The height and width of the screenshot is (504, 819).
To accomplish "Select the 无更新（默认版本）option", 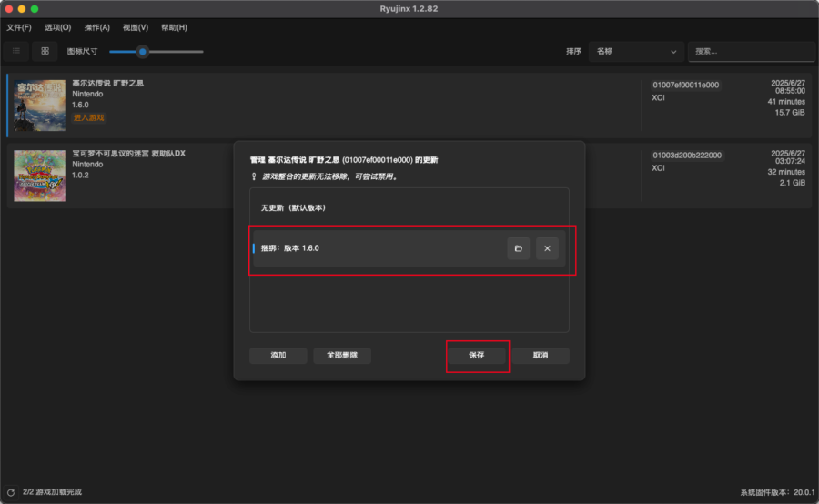I will click(x=409, y=207).
